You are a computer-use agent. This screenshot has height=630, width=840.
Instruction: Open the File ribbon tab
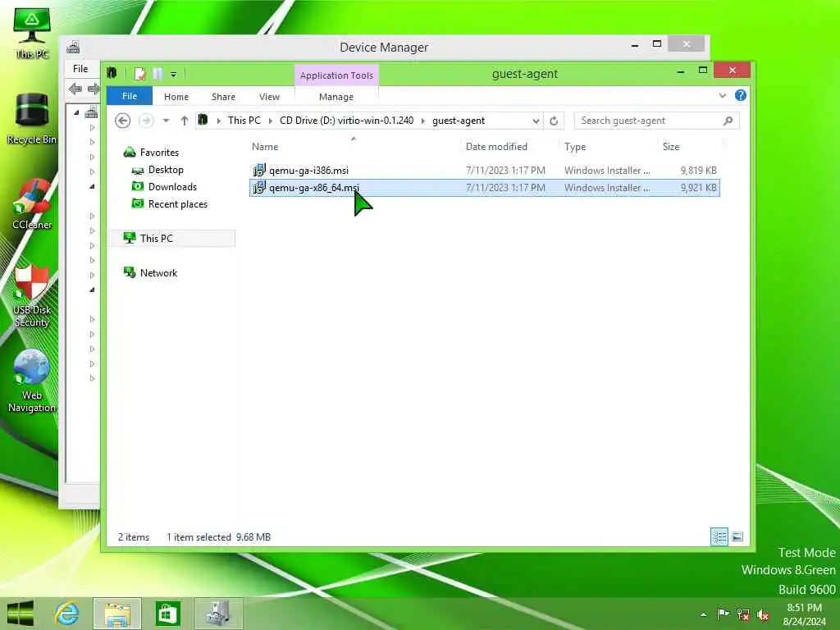(130, 96)
